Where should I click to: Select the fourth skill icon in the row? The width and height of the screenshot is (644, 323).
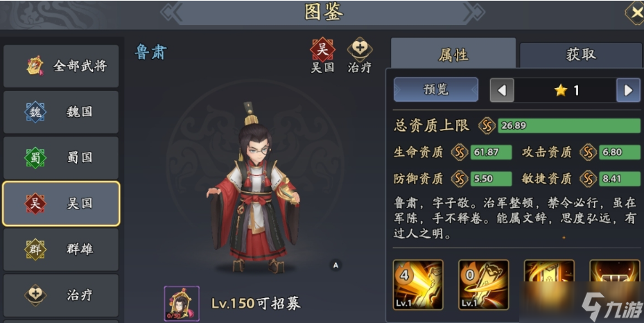tap(614, 284)
